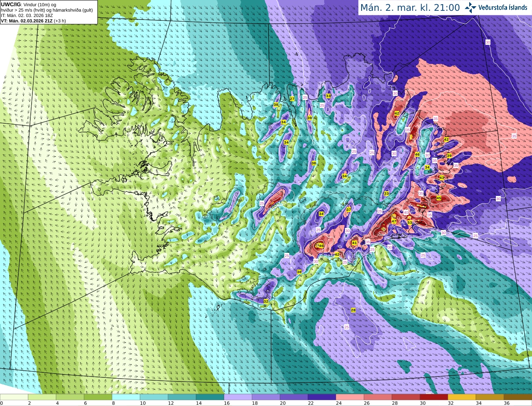Pick the 12–14 m/s teal legend swatch

(x=182, y=397)
